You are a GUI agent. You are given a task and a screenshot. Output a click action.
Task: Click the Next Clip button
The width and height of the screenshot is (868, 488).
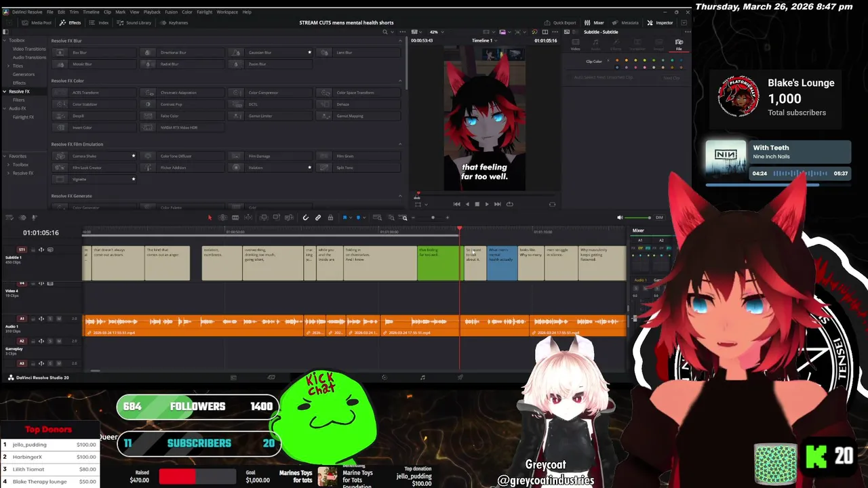[671, 77]
